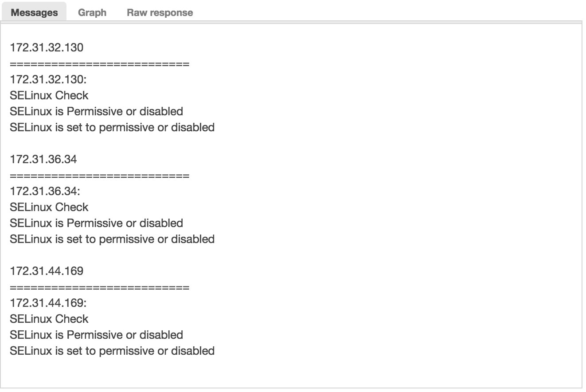Click the '172.31.32.130:' line with colon
This screenshot has height=392, width=586.
tap(48, 79)
